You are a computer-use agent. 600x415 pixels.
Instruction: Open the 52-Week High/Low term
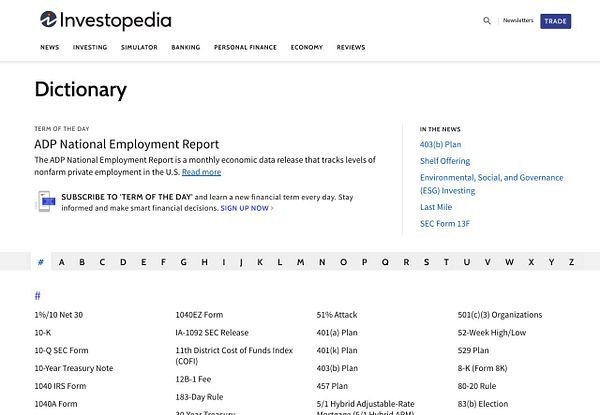tap(492, 333)
